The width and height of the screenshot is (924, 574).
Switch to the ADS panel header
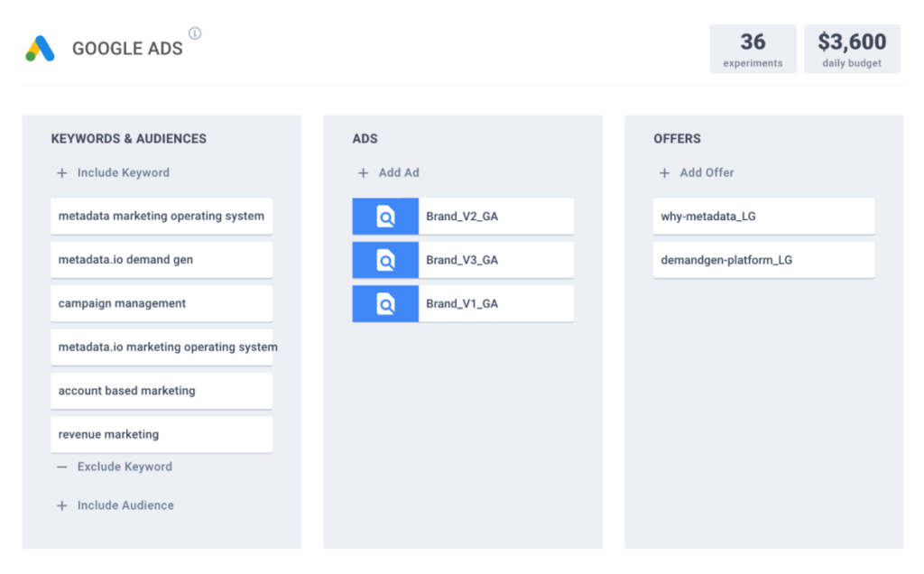(365, 138)
